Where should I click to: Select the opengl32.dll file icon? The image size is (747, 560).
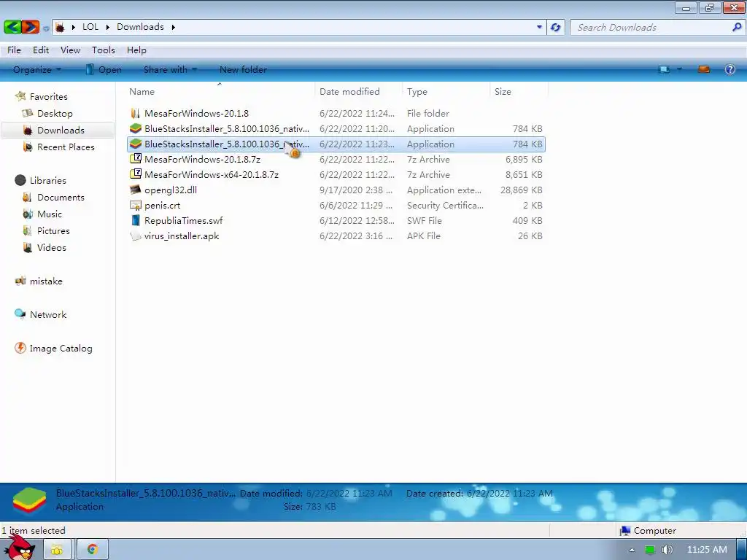coord(135,190)
